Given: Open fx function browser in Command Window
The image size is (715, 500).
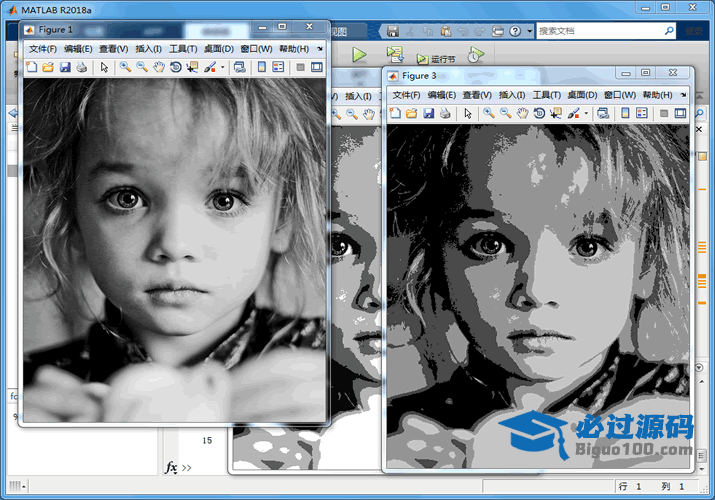Looking at the screenshot, I should [x=171, y=467].
